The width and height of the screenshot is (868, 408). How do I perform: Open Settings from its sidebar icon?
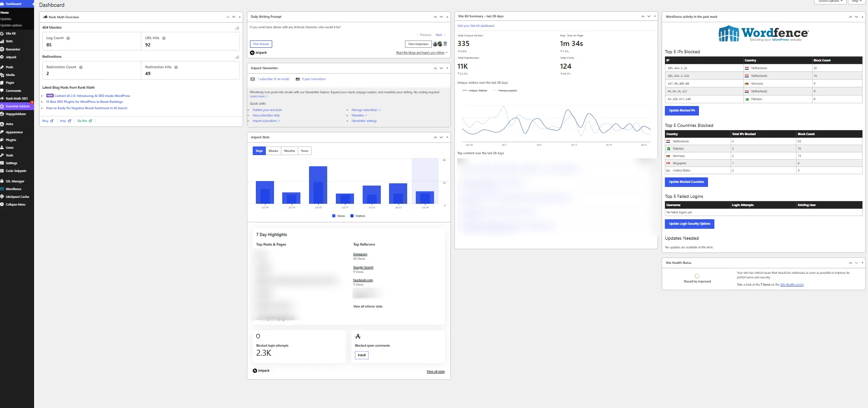coord(2,163)
